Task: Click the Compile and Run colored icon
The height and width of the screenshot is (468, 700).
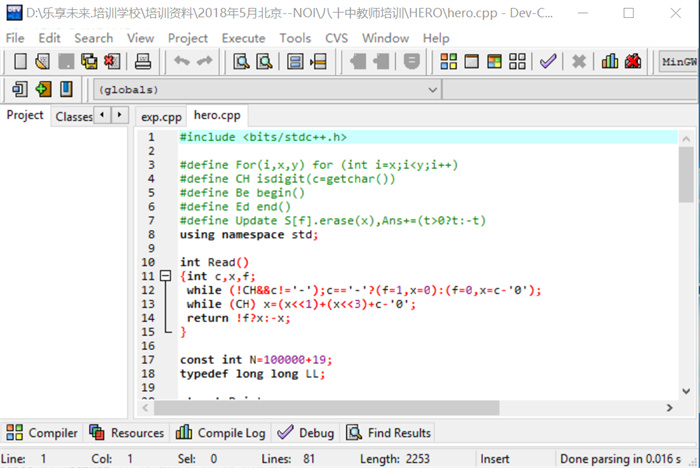Action: coord(494,61)
